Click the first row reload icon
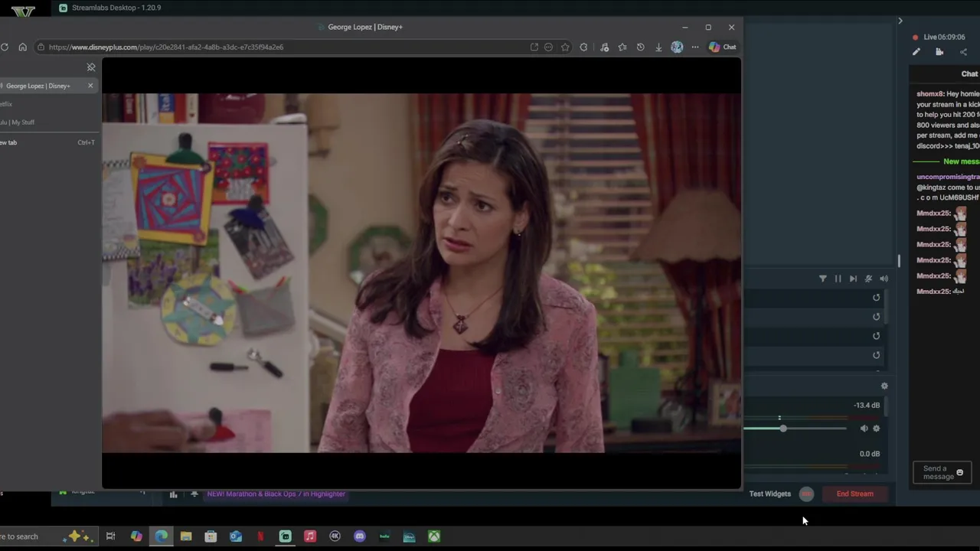This screenshot has width=980, height=551. 877,298
